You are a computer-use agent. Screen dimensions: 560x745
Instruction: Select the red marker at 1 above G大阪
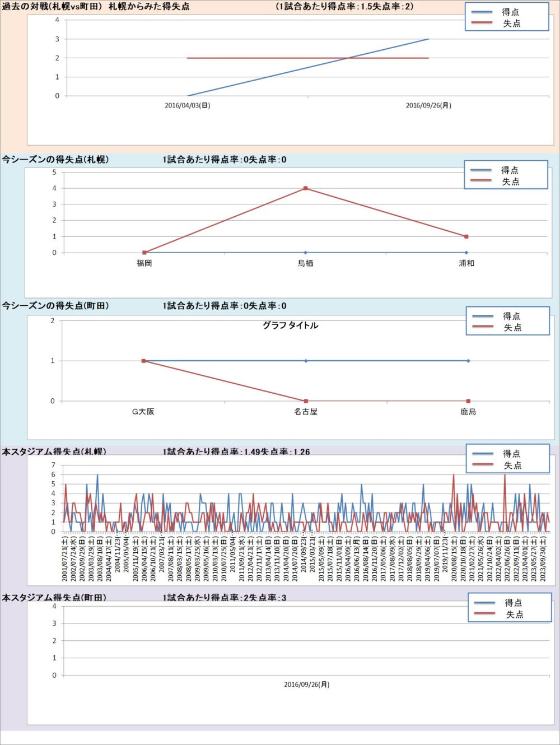144,361
